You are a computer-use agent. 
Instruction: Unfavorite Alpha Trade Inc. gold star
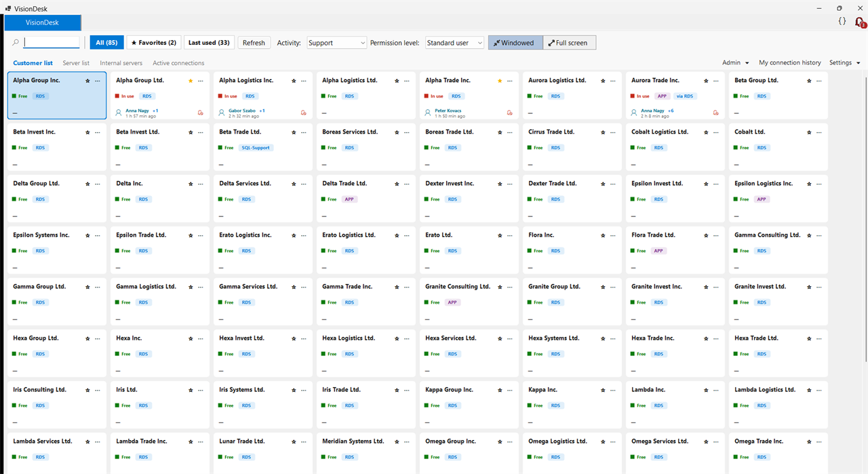click(500, 81)
